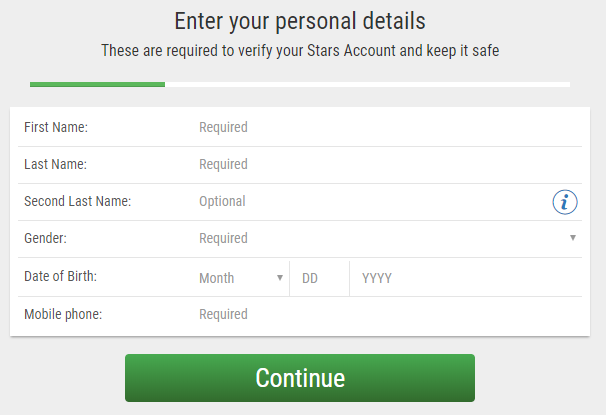Screen dimensions: 606x415
Task: Click the info icon beside Second Last Name
Action: point(565,202)
